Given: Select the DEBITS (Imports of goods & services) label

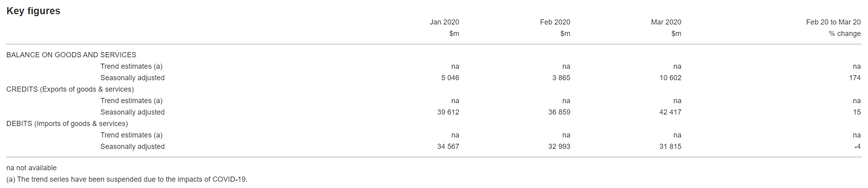Looking at the screenshot, I should click(x=67, y=124).
